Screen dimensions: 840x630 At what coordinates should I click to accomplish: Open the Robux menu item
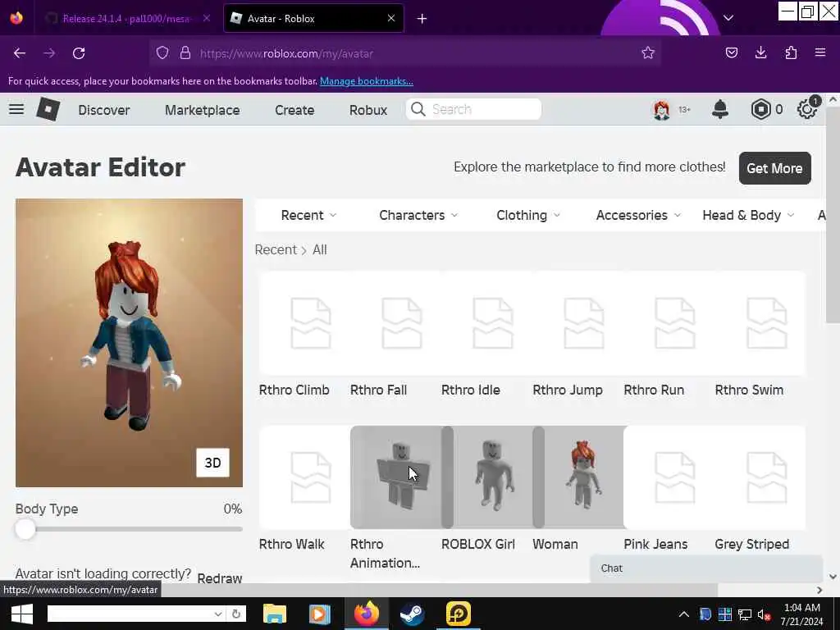pyautogui.click(x=368, y=110)
